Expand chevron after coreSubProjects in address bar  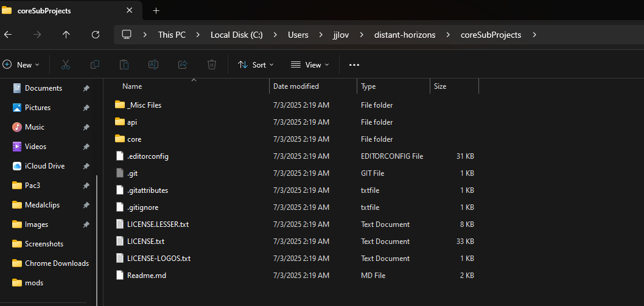click(534, 35)
